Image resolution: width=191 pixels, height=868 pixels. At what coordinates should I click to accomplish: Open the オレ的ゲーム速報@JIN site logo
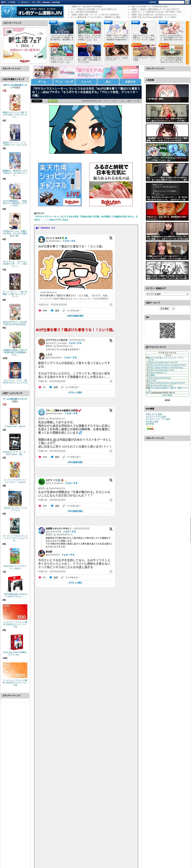[x=32, y=12]
